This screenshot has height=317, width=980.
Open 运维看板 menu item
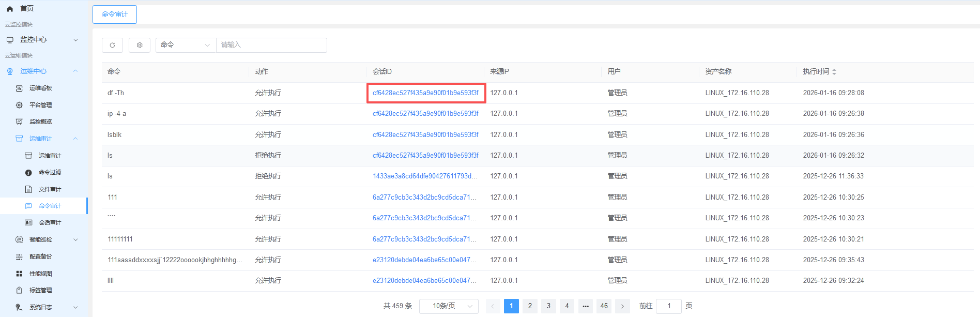[x=41, y=88]
